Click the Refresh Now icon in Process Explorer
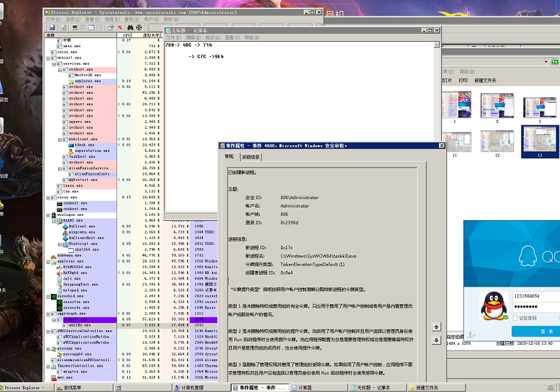Viewport: 560px width, 392px height. [x=64, y=27]
